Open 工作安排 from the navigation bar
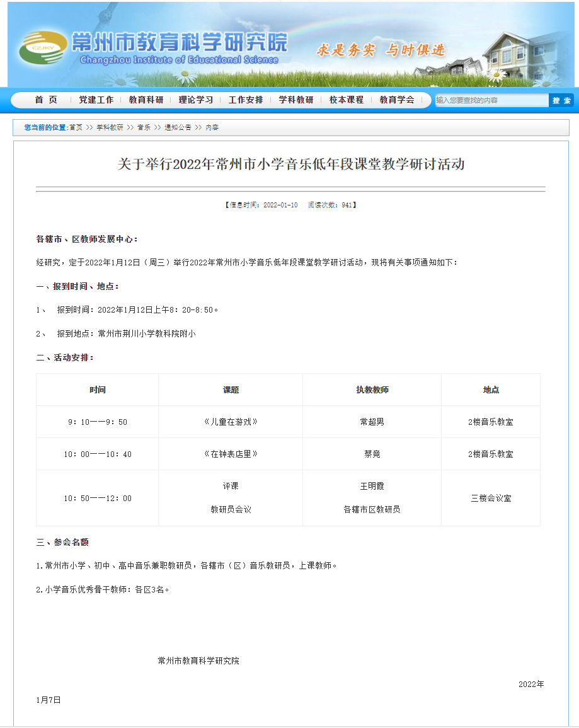Screen dimensions: 579x728 coord(246,100)
